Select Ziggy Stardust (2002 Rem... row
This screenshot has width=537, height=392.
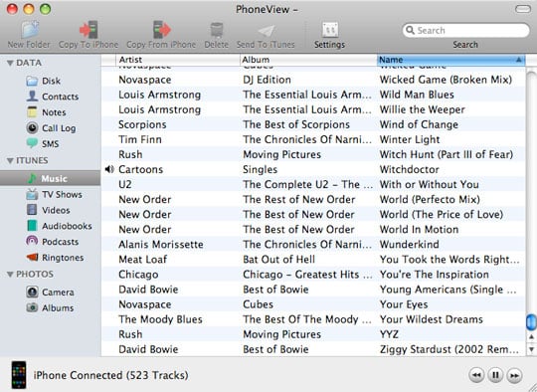[x=313, y=349]
